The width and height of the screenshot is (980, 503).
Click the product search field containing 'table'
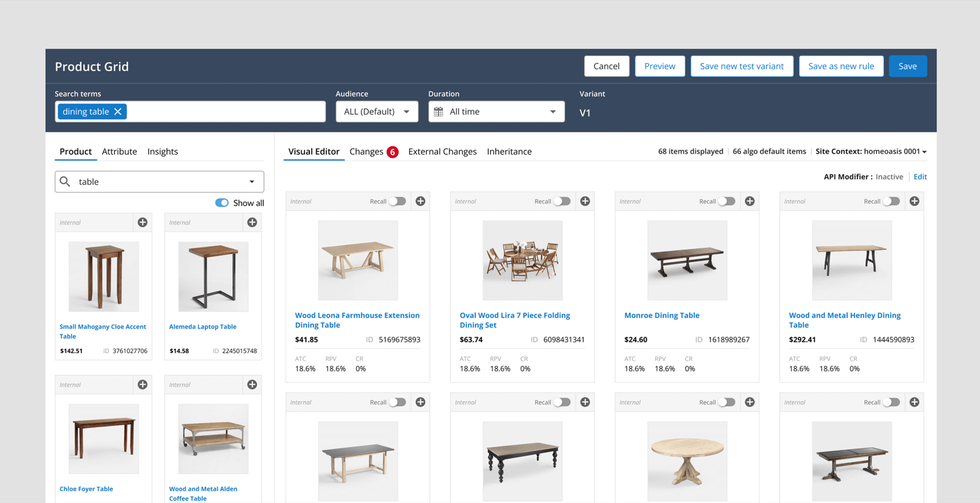[159, 182]
